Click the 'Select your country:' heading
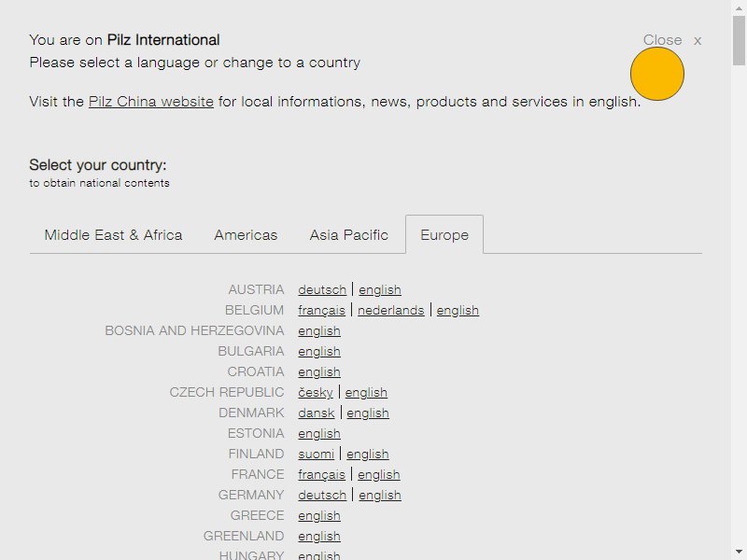This screenshot has height=560, width=747. (x=98, y=165)
